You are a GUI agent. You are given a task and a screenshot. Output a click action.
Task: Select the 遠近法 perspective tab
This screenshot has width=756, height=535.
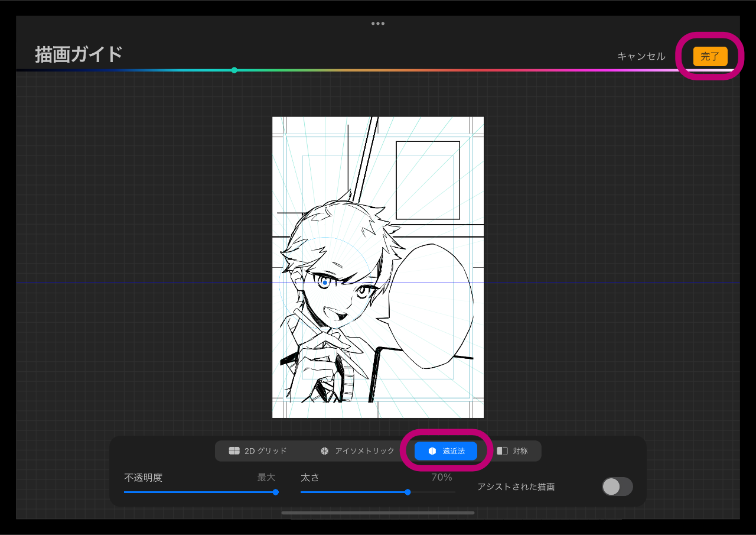(x=446, y=451)
